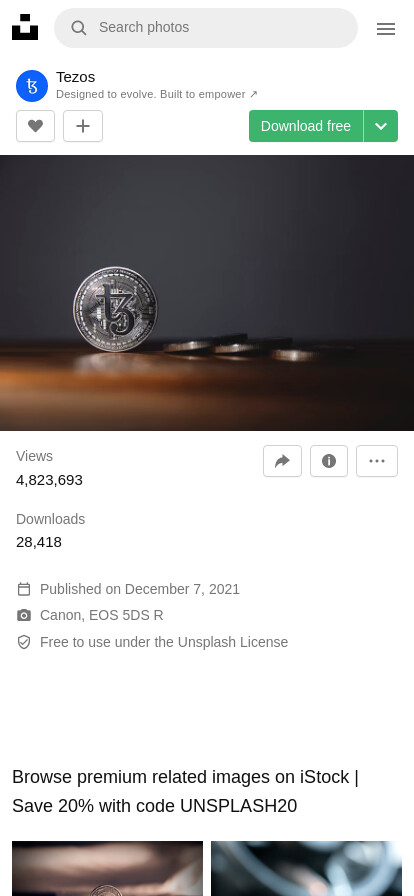Screen dimensions: 414x896
Task: Follow the Designed to evolve sponsor link
Action: pos(157,94)
